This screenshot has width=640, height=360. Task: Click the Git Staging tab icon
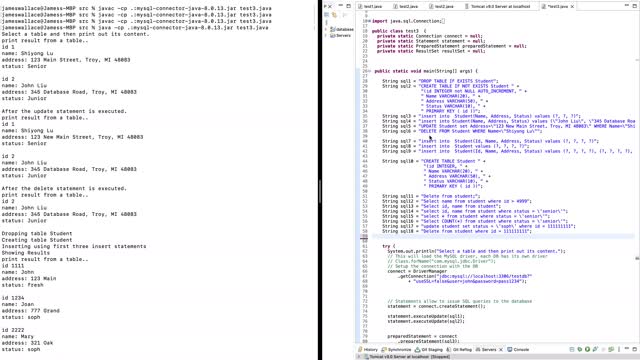tap(417, 350)
